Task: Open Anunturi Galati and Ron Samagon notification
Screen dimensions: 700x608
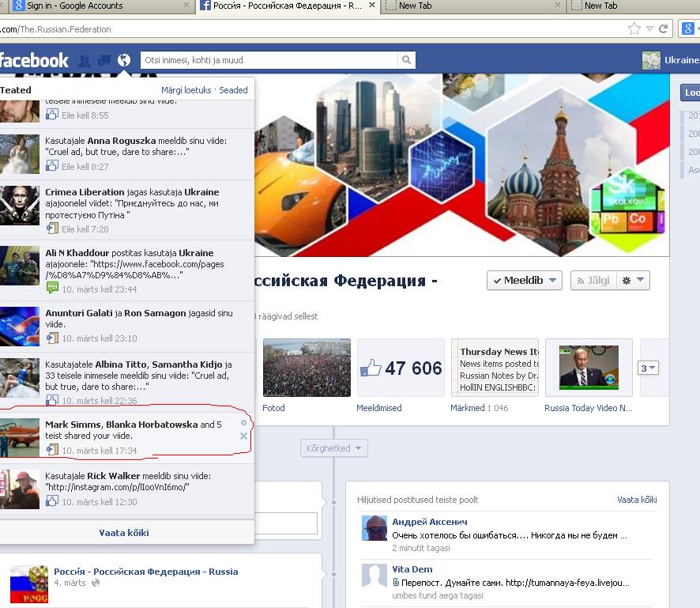Action: 127,326
